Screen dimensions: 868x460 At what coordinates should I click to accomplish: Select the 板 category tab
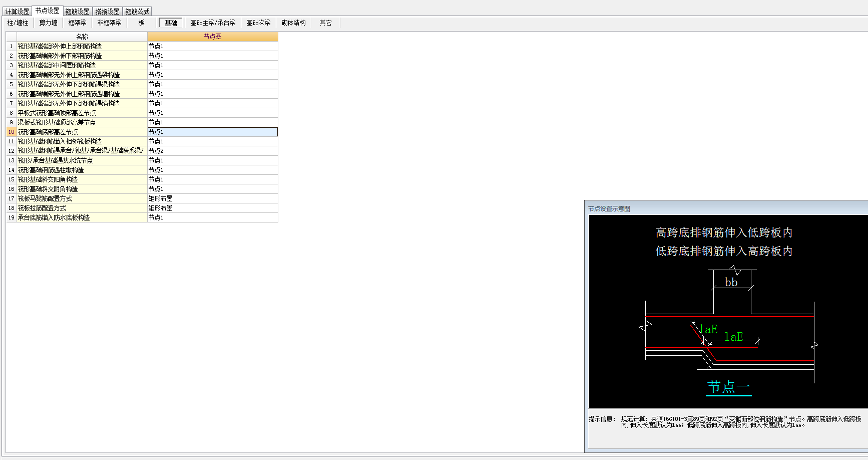click(x=142, y=23)
